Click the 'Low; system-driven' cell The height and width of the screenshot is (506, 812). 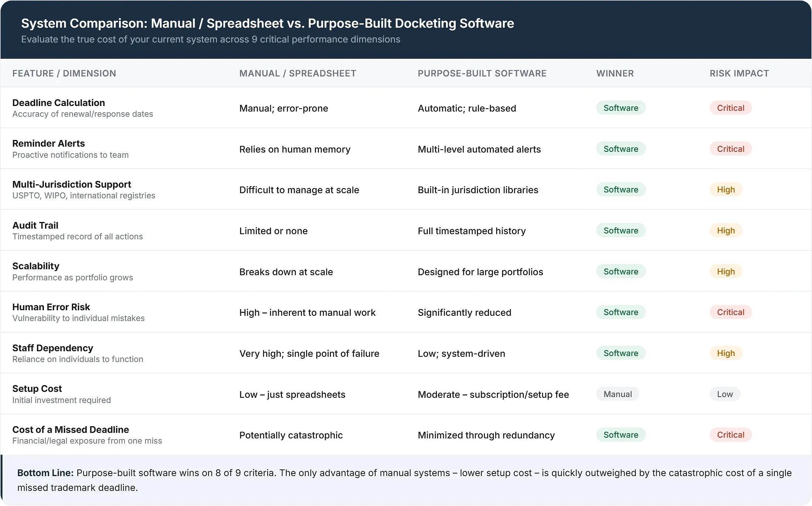[x=461, y=353]
